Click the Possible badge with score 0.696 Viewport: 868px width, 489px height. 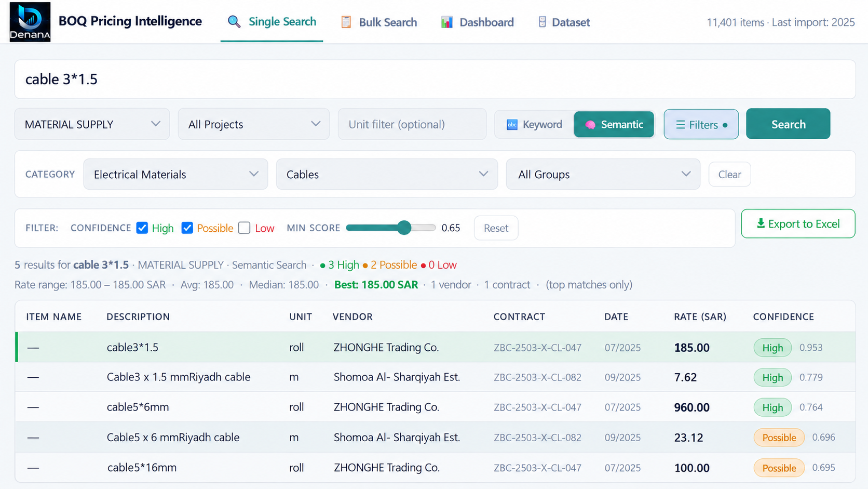(779, 438)
